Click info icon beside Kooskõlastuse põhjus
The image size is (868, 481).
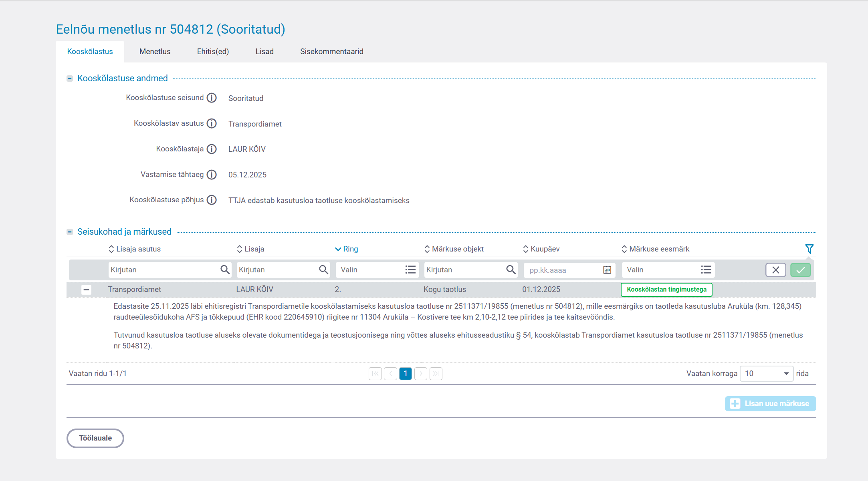coord(212,200)
